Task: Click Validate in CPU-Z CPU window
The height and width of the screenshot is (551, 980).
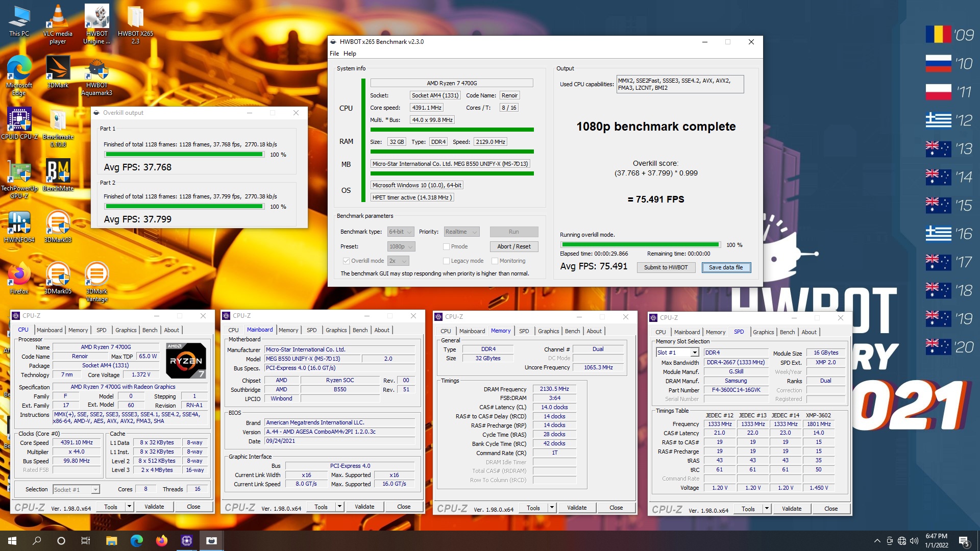Action: click(154, 507)
